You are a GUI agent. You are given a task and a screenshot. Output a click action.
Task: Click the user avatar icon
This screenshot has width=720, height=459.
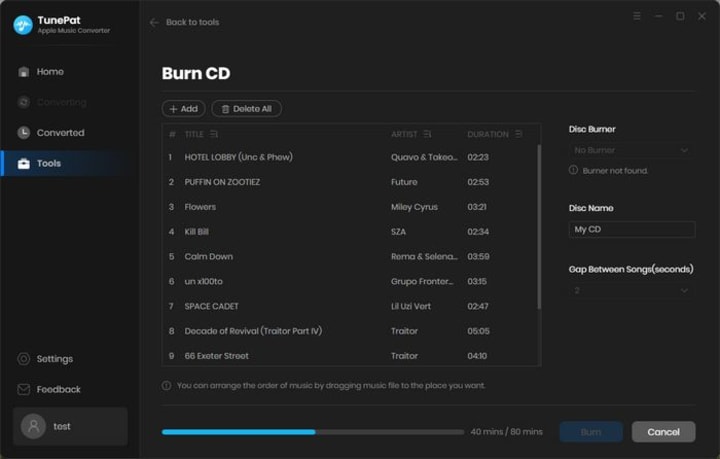click(33, 426)
